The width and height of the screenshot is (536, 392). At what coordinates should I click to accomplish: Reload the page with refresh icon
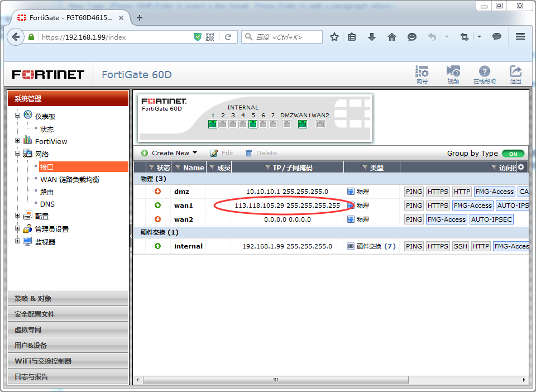coord(228,37)
